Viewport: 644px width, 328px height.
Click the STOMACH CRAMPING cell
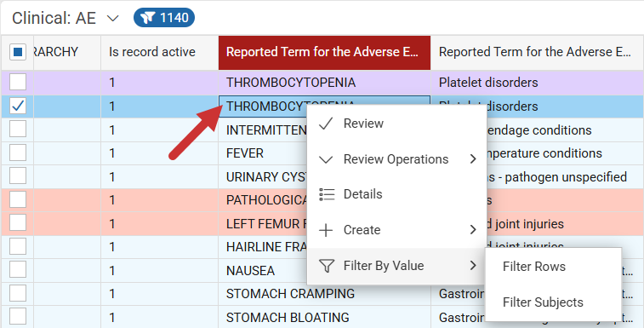(324, 294)
